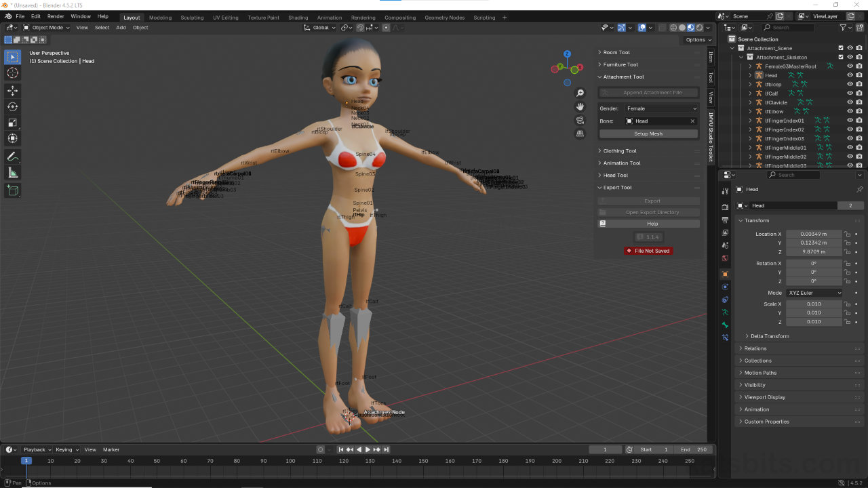Viewport: 868px width, 488px height.
Task: Toggle camera view icon in viewport
Action: click(580, 120)
